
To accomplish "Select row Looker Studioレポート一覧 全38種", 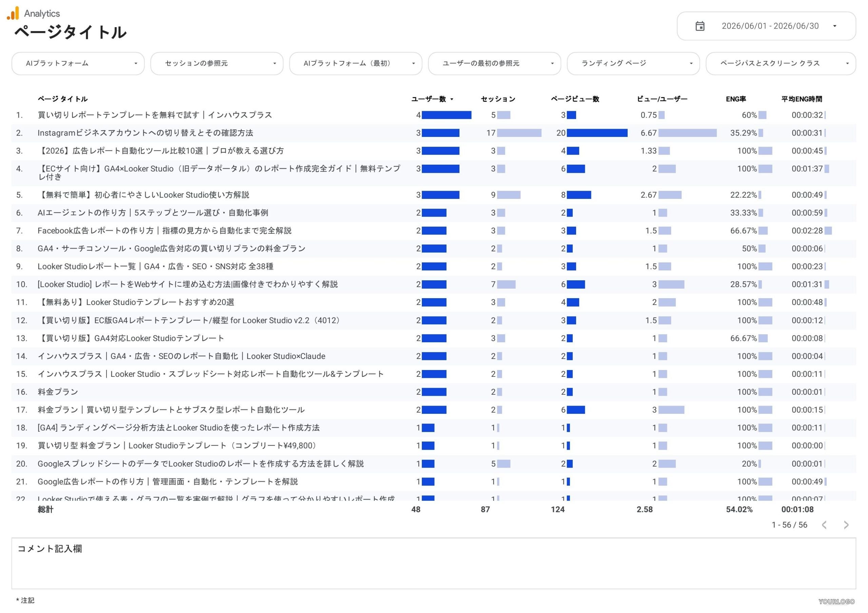I will (434, 266).
